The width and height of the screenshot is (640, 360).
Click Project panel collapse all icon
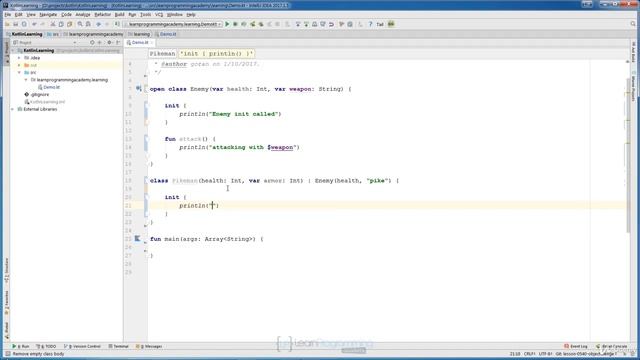tap(100, 42)
